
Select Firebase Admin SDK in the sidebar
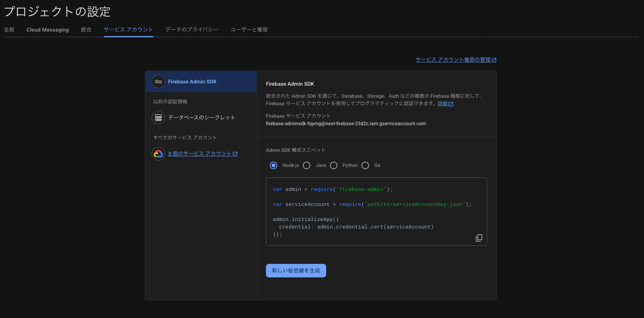[x=201, y=82]
